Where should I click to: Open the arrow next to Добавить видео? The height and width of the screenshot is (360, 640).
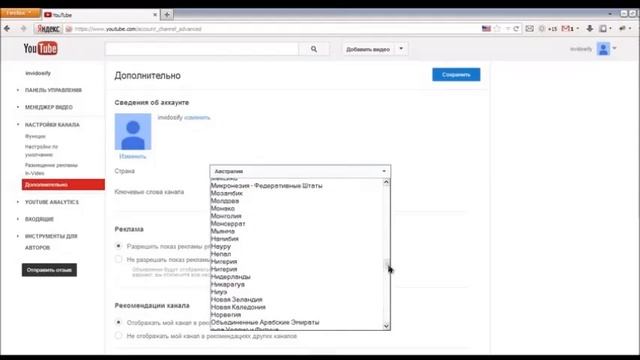pos(401,49)
